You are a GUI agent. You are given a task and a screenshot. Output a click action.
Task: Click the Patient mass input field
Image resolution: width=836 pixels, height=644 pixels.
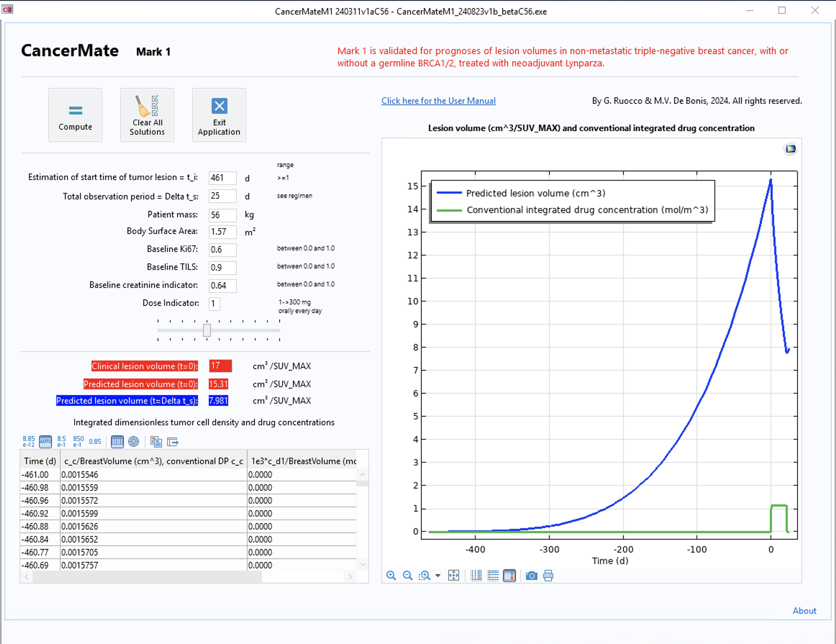coord(222,215)
